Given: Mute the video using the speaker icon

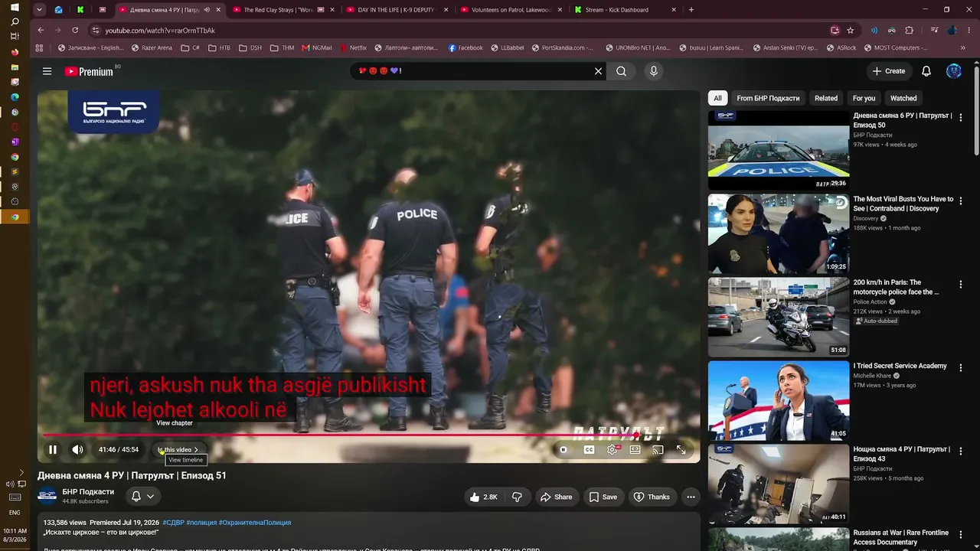Looking at the screenshot, I should (77, 450).
